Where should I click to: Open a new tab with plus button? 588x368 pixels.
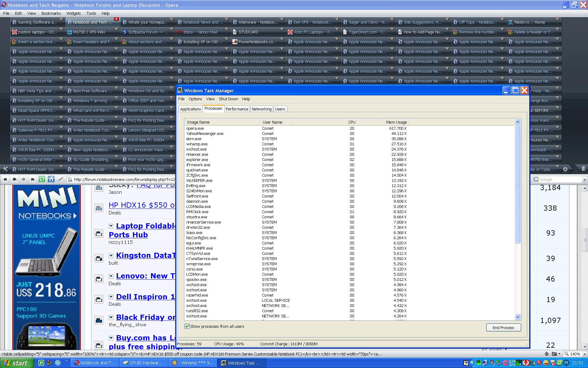[x=565, y=169]
